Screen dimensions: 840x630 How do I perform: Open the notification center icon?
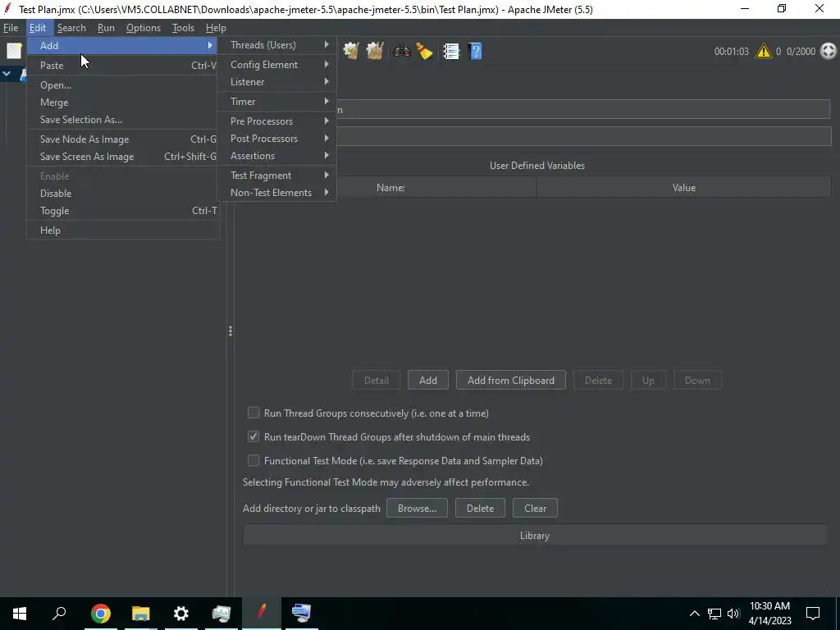point(813,614)
